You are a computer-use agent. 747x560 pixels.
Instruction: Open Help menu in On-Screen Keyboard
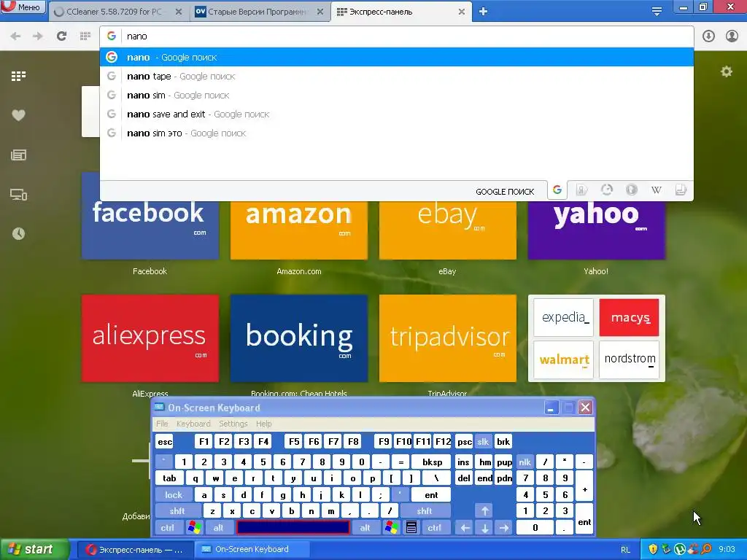coord(264,424)
